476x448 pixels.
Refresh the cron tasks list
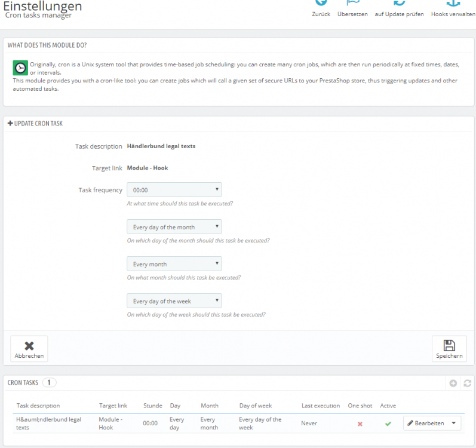[x=467, y=383]
